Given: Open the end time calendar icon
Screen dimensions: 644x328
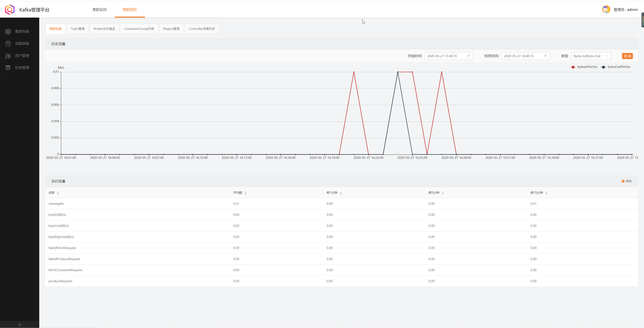Looking at the screenshot, I should [x=545, y=56].
